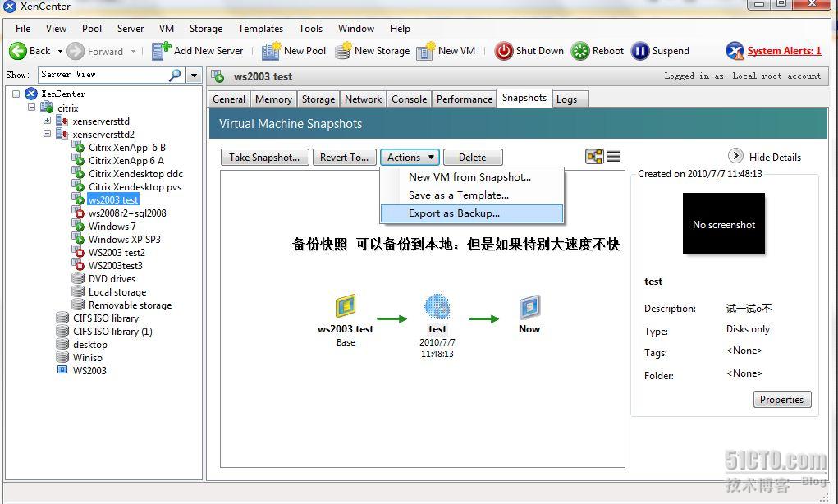838x504 pixels.
Task: Click the Delete snapshot button
Action: coord(473,157)
